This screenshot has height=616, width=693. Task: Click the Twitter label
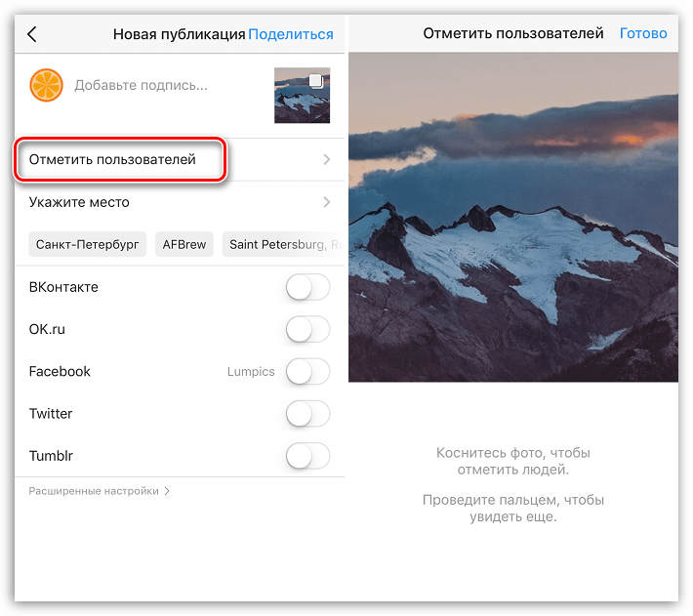coord(51,414)
